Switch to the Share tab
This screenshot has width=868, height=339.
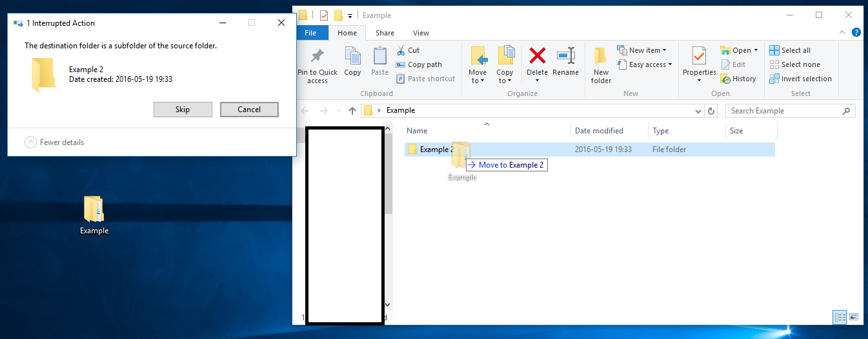[385, 33]
